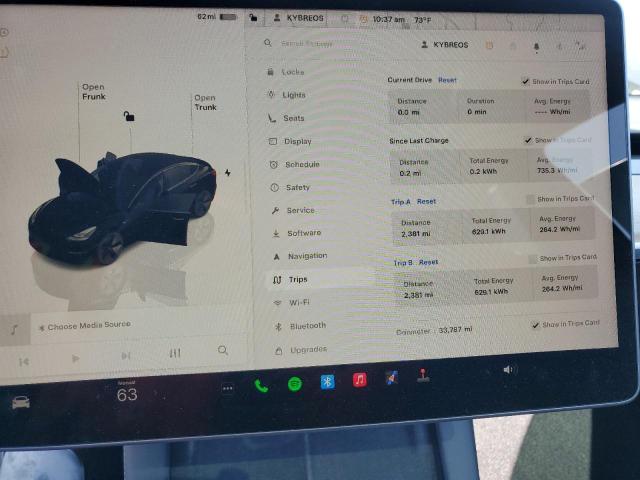The height and width of the screenshot is (480, 640).
Task: Tap the blue Bluetooth app icon
Action: (327, 381)
